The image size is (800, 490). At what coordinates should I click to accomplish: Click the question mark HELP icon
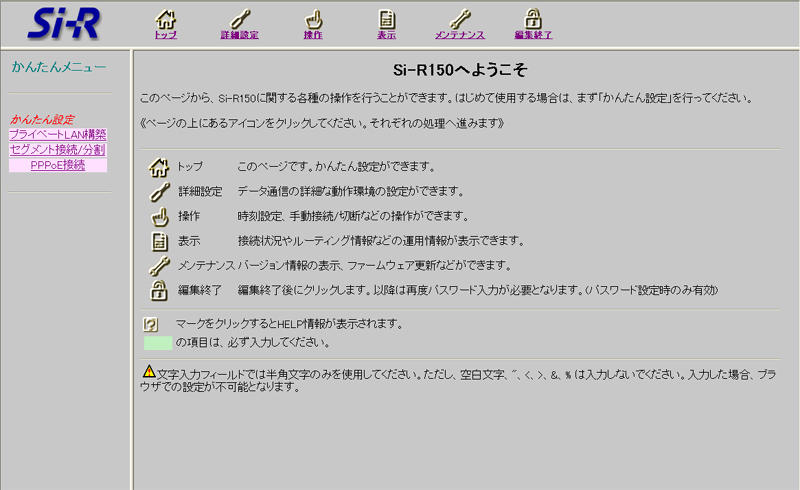tap(151, 324)
